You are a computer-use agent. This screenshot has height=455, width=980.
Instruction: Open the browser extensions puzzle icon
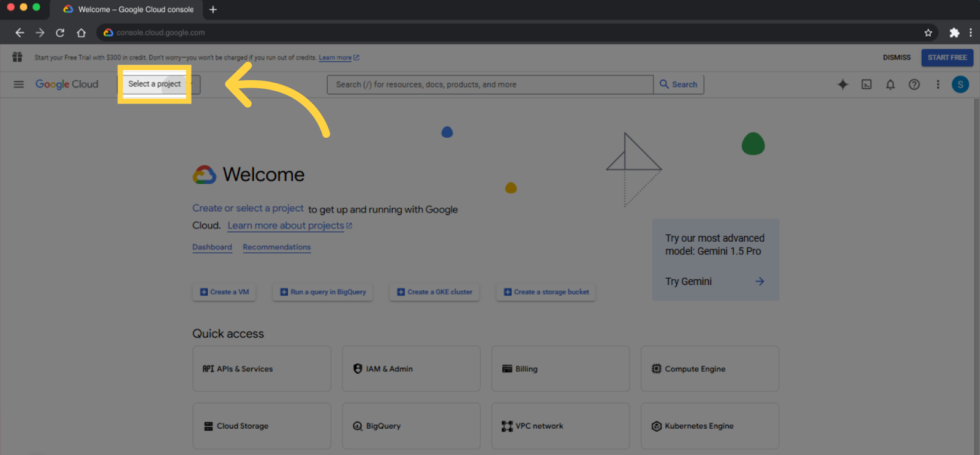(x=954, y=32)
